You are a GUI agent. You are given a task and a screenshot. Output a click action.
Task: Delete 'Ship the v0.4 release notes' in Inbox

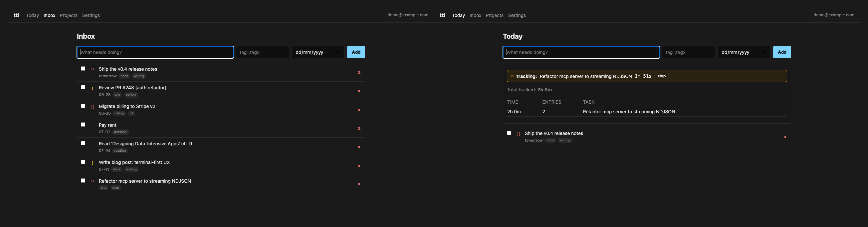coord(359,73)
